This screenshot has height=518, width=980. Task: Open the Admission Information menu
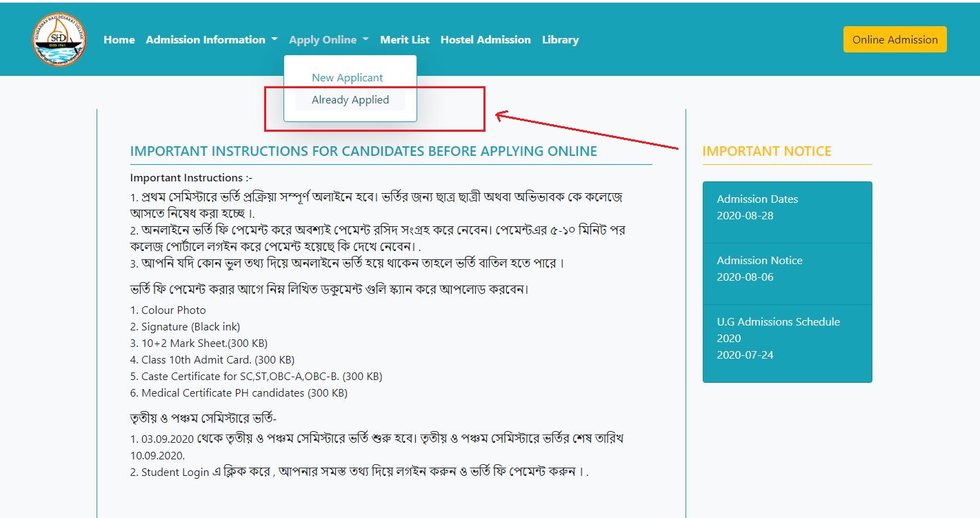206,40
